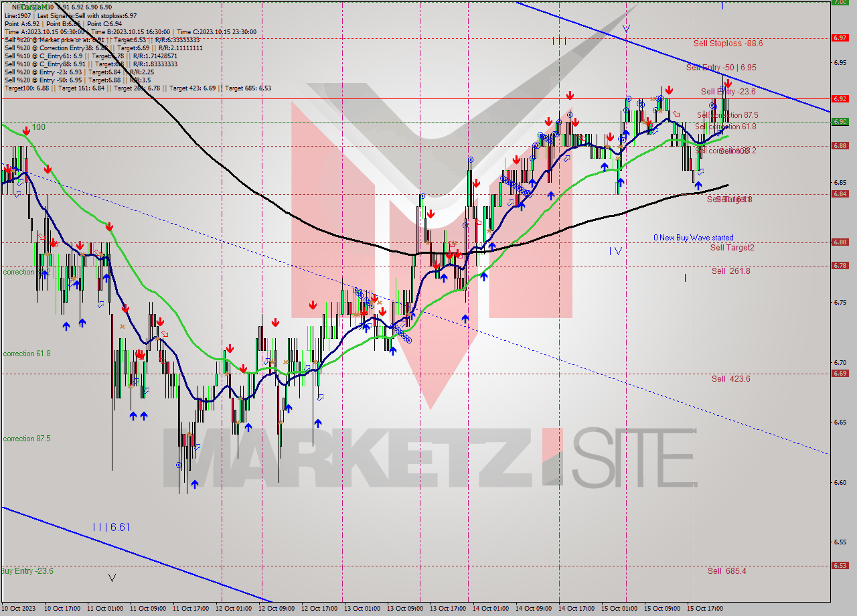Click the Sell Entry -50 | 6.95 label

point(721,68)
